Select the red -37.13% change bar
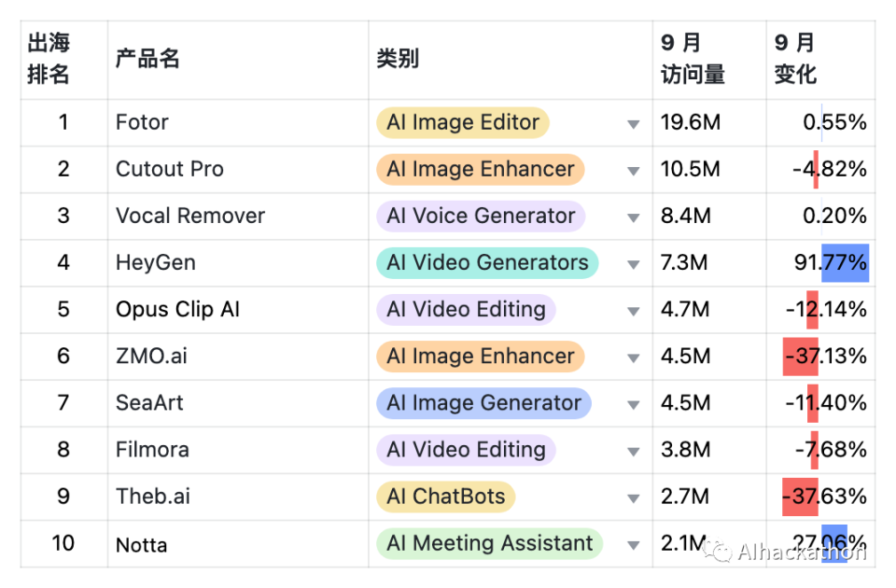 point(801,357)
